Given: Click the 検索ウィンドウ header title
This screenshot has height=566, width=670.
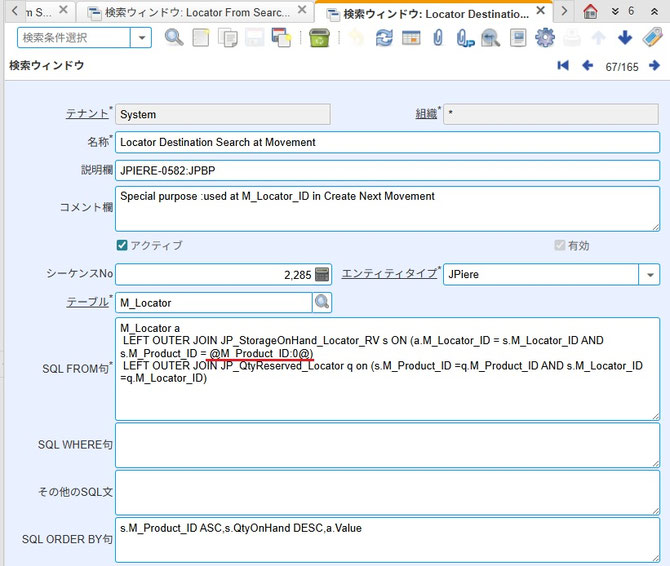Looking at the screenshot, I should click(x=47, y=65).
